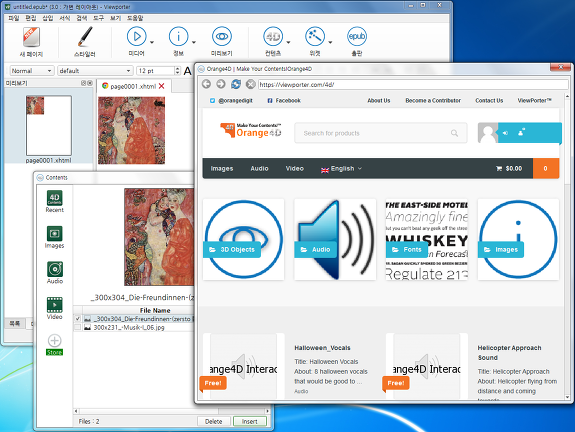Image resolution: width=575 pixels, height=432 pixels.
Task: Click the browser URL address field
Action: [x=413, y=84]
